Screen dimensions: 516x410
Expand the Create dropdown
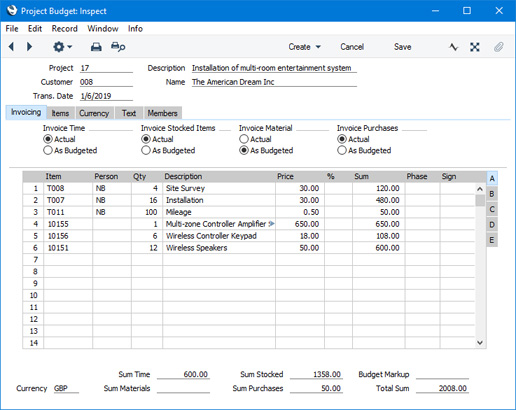pyautogui.click(x=305, y=47)
